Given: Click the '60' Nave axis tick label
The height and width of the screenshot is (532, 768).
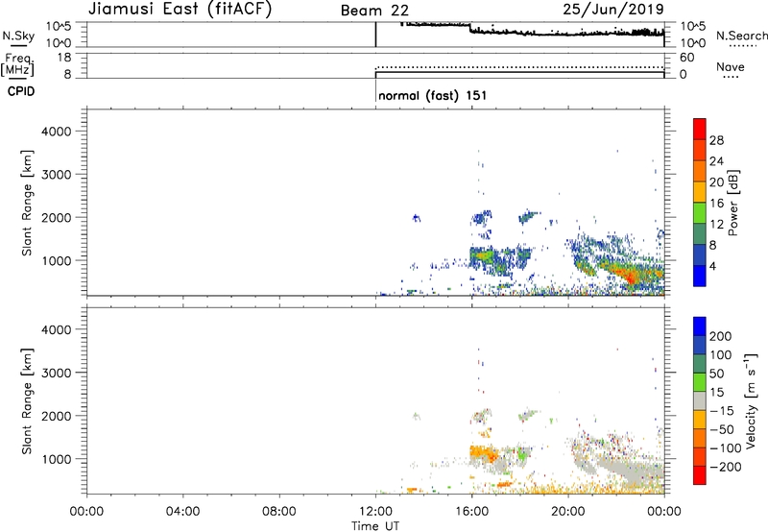Looking at the screenshot, I should pos(686,58).
